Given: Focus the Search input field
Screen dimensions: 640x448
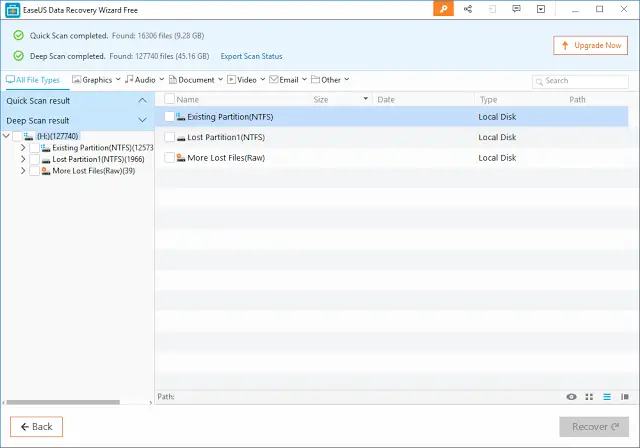Looking at the screenshot, I should (580, 81).
